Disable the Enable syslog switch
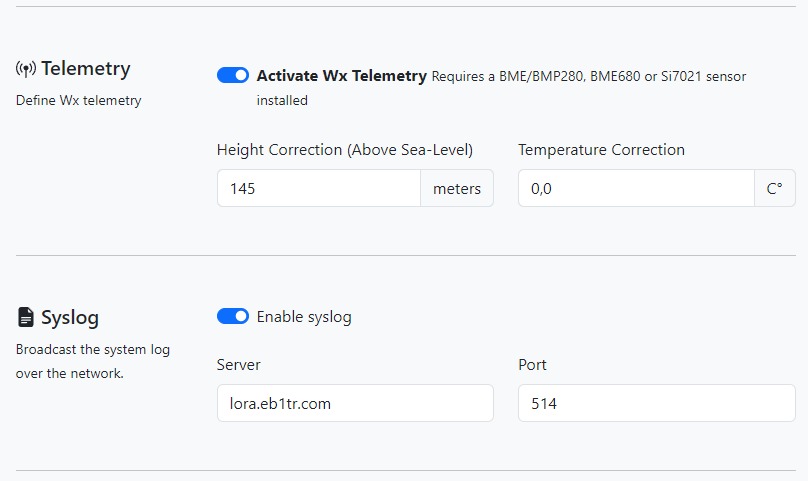 pyautogui.click(x=233, y=316)
